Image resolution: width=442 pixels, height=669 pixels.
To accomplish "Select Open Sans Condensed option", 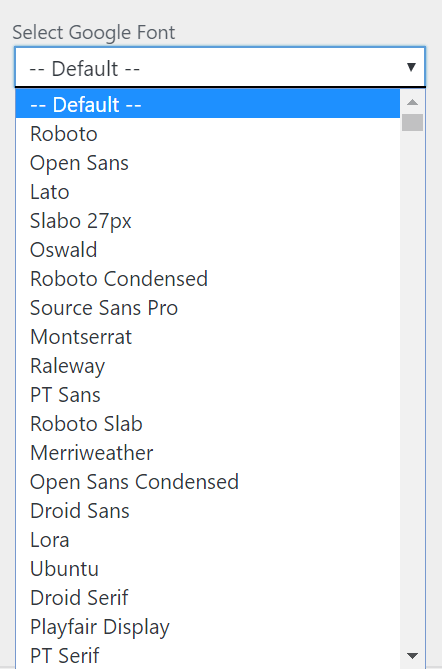I will pyautogui.click(x=208, y=482).
